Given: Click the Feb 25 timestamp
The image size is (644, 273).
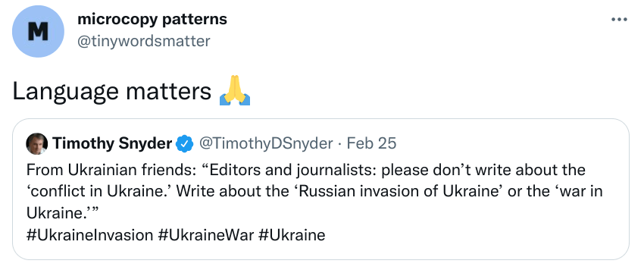Looking at the screenshot, I should point(371,143).
